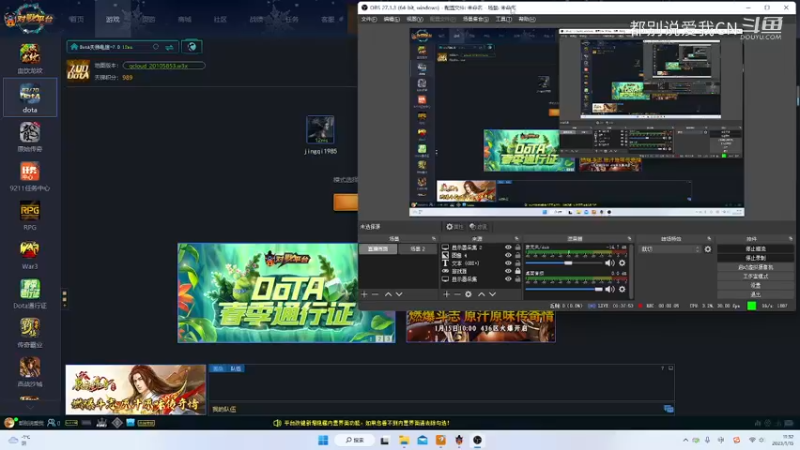This screenshot has width=800, height=450.
Task: Mute the 麦克风/Aux speaker icon
Action: (610, 263)
